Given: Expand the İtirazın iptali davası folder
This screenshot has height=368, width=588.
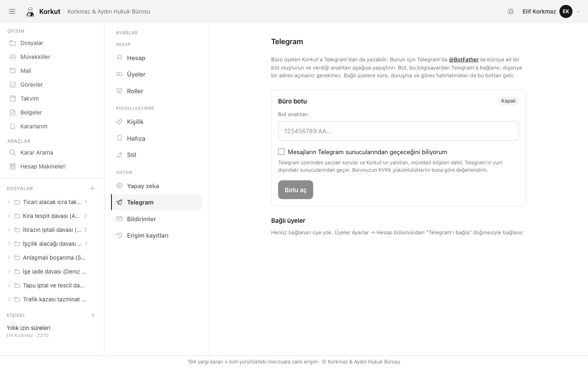Looking at the screenshot, I should point(9,230).
